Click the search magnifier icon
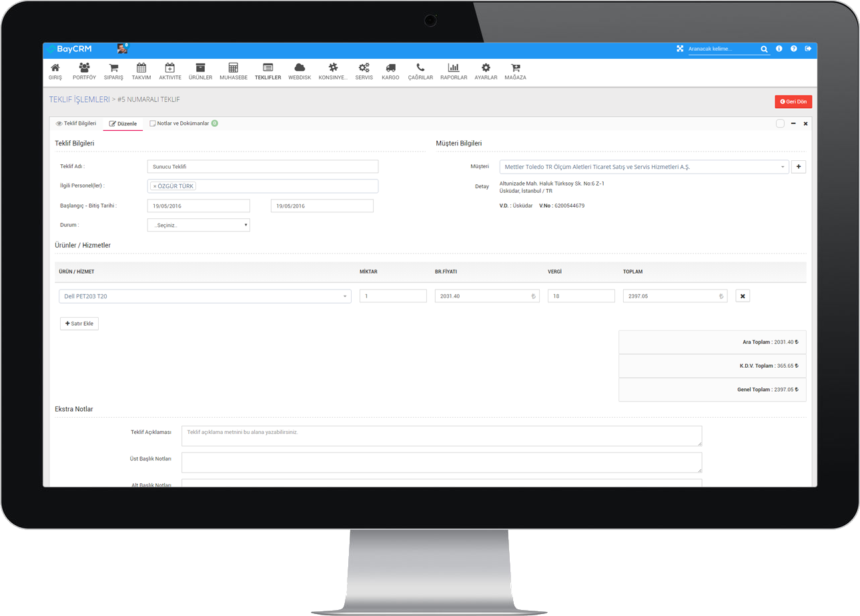This screenshot has width=860, height=616. pos(764,49)
